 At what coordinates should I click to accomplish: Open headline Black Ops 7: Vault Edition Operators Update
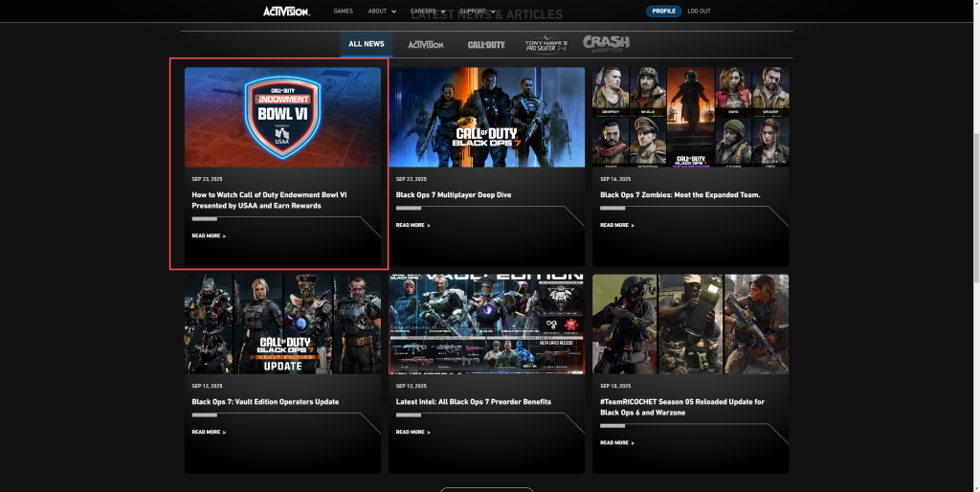265,402
